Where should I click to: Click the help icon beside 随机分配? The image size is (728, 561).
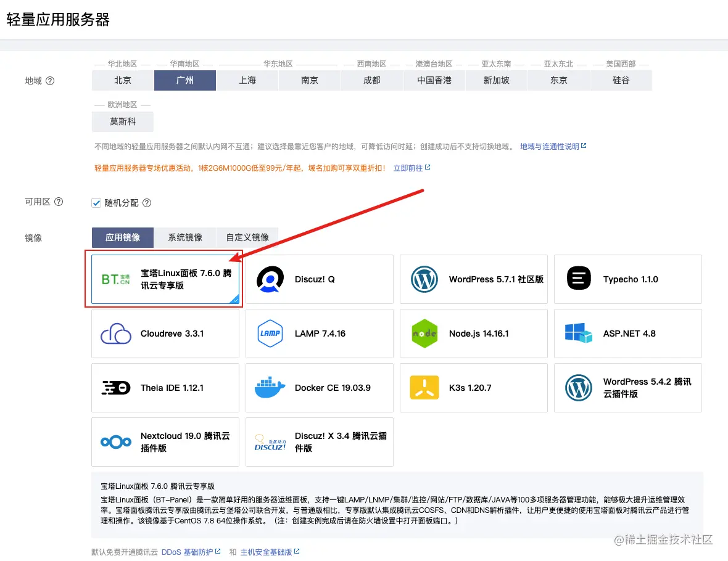pyautogui.click(x=147, y=203)
